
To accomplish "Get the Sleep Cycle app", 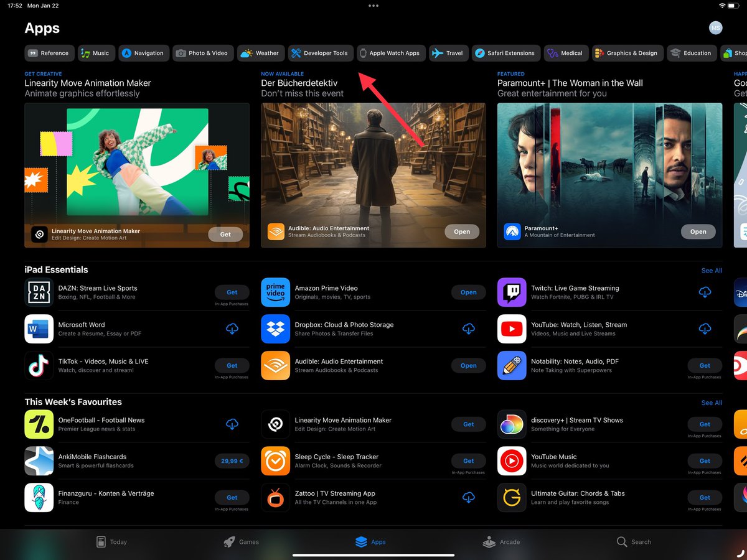I will tap(469, 461).
